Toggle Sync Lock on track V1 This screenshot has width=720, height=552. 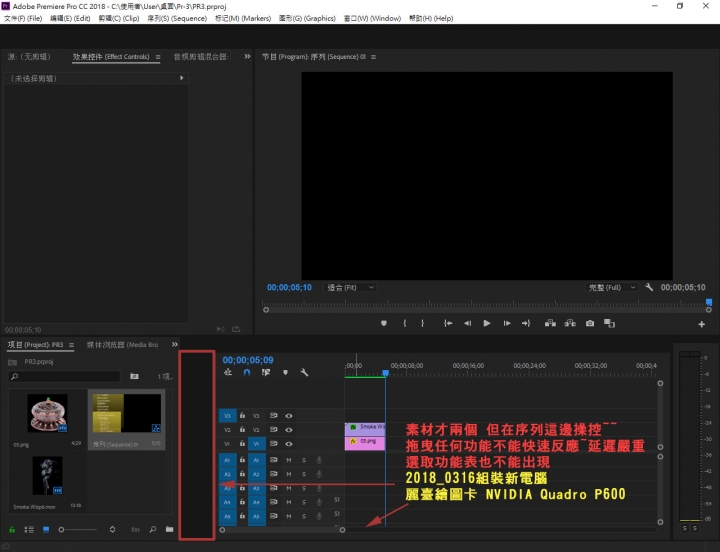(274, 444)
